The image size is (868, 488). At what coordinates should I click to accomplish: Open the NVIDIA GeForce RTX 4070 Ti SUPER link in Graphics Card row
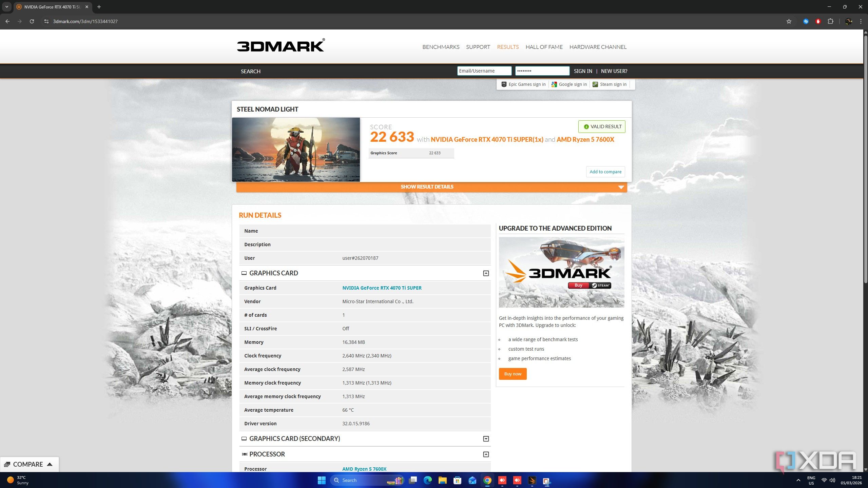click(382, 288)
